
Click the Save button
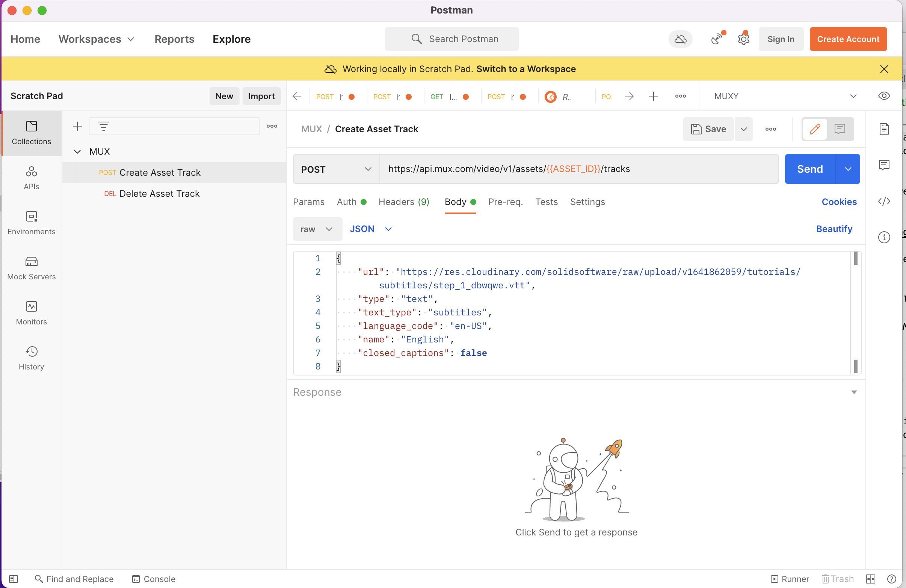708,129
